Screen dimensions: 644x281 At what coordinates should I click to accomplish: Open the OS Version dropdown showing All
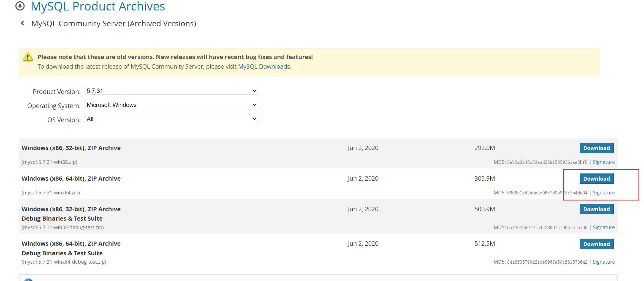[x=171, y=119]
